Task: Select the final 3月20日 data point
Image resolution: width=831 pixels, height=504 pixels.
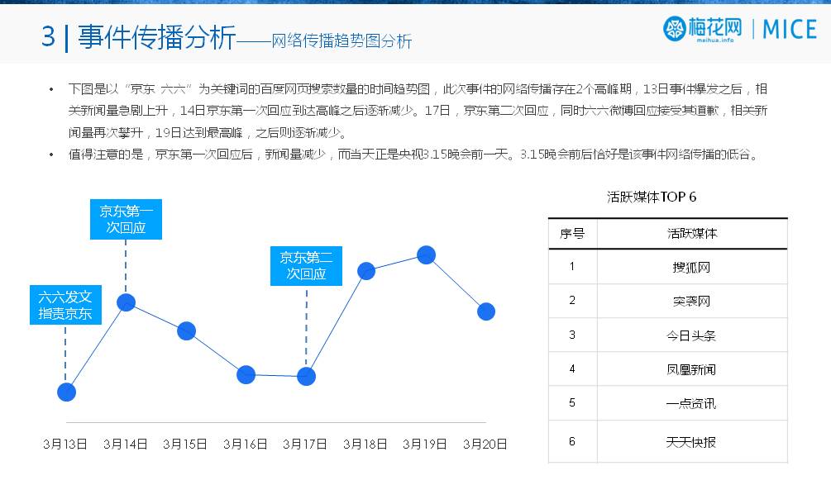Action: point(485,311)
